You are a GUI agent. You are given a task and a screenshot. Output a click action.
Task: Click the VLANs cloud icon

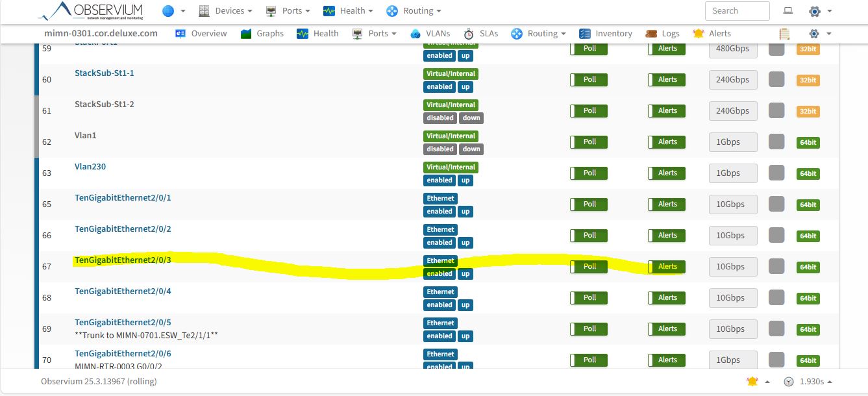click(x=415, y=34)
